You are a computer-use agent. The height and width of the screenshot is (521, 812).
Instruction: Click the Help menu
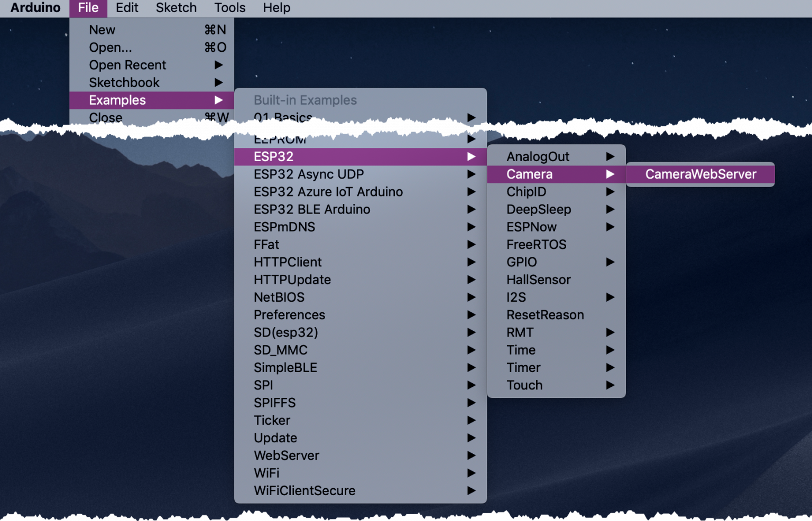(276, 8)
